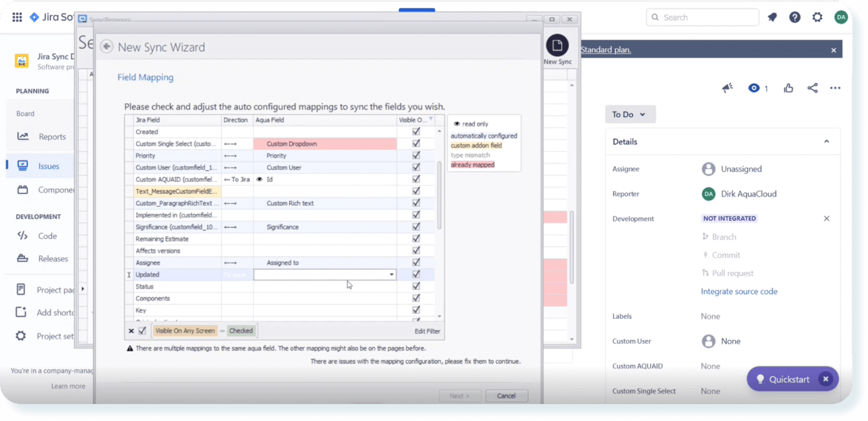Click the disabled Next button
The height and width of the screenshot is (421, 868).
coord(460,395)
